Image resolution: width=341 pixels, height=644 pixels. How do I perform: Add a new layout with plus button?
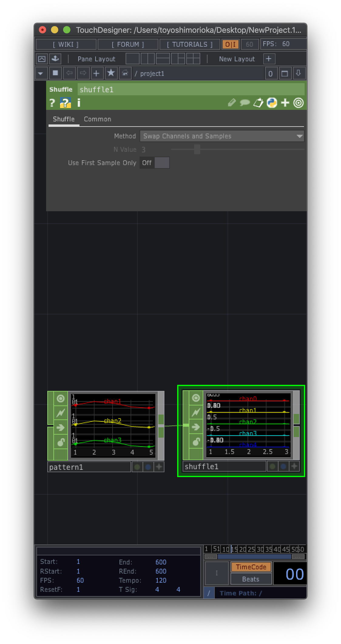click(x=268, y=59)
